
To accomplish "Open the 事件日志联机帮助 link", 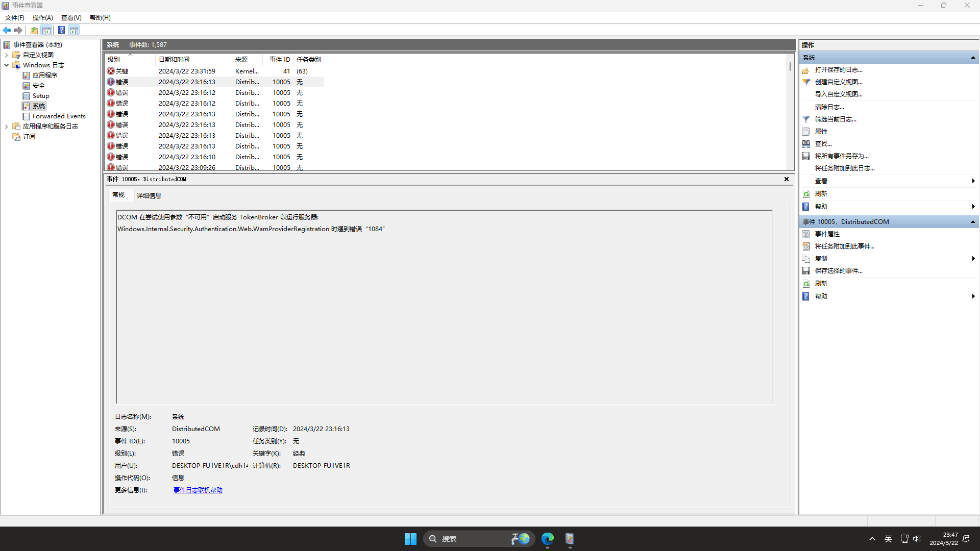I will click(x=198, y=490).
